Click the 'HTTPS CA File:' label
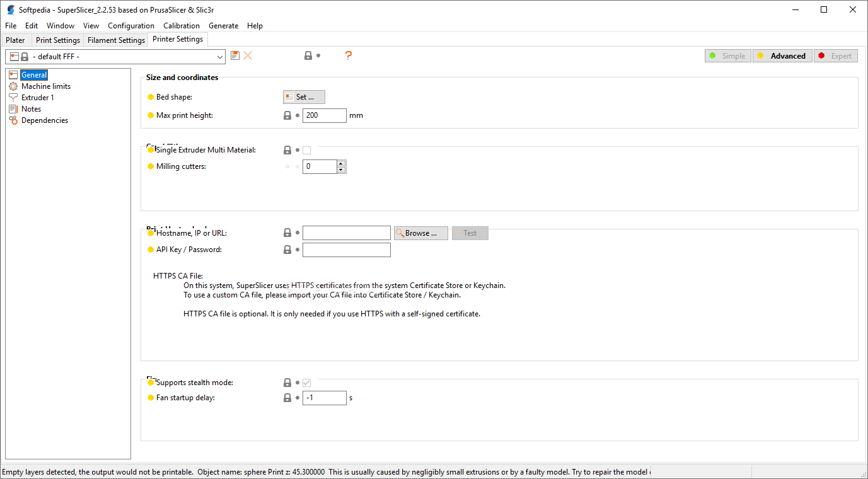The image size is (868, 479). point(178,276)
